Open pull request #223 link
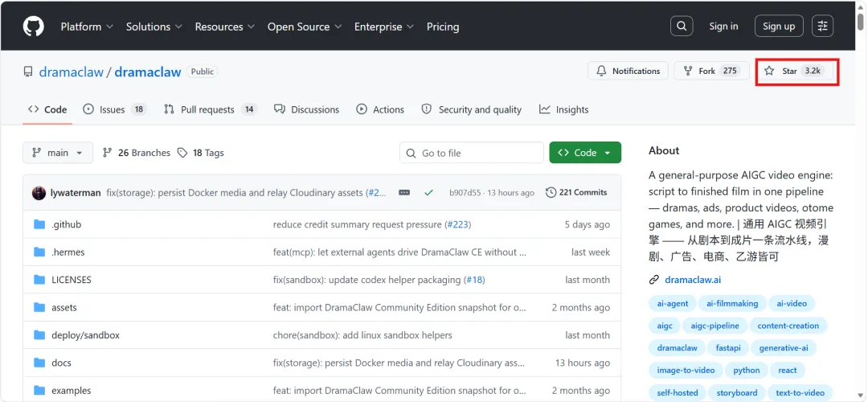The width and height of the screenshot is (868, 402). click(x=457, y=224)
